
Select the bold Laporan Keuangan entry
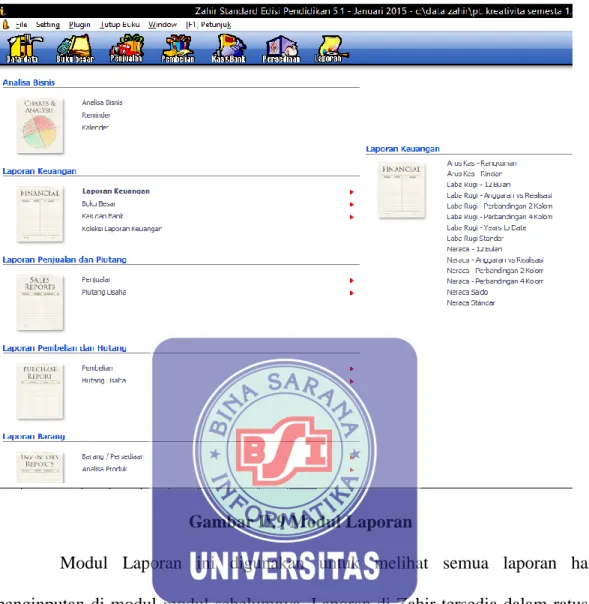coord(116,191)
